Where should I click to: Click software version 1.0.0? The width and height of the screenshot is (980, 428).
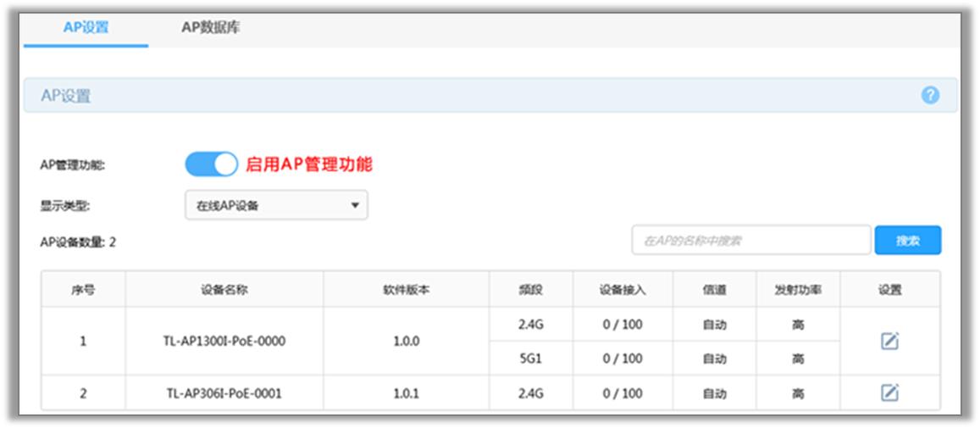coord(407,342)
